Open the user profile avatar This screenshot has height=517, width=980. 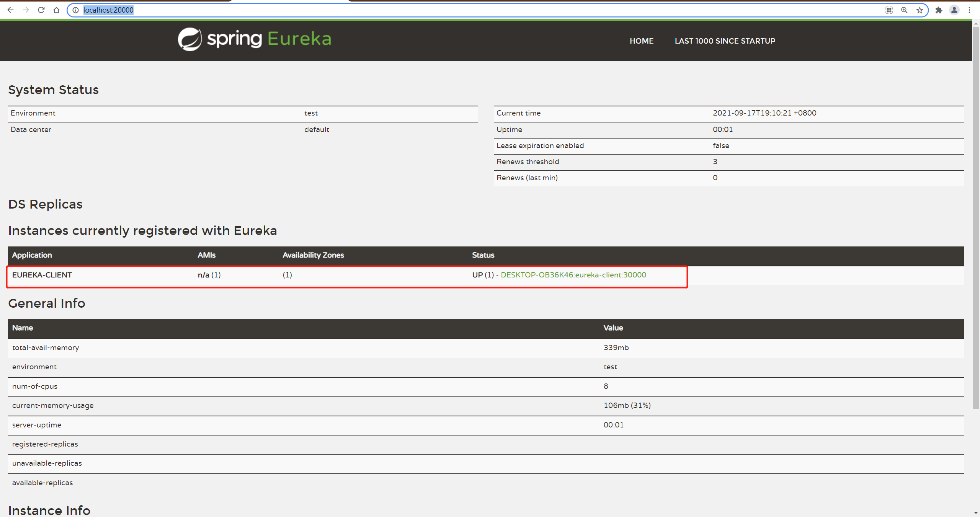[954, 10]
